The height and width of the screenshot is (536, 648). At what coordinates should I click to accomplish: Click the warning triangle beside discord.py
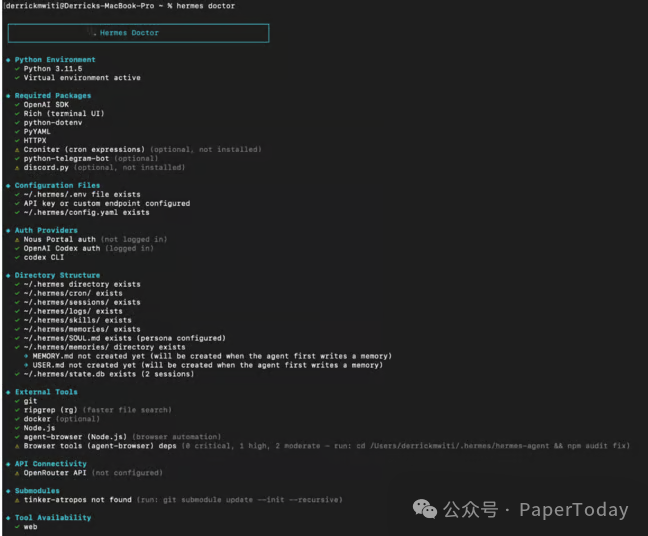17,168
